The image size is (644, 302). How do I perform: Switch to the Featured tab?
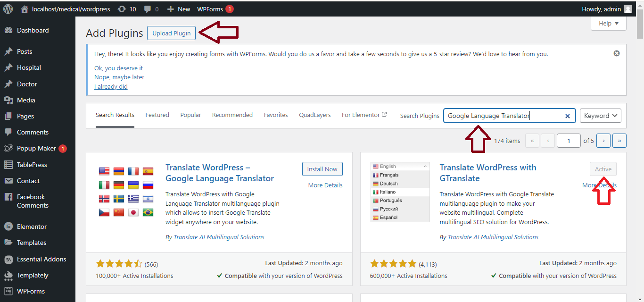157,115
